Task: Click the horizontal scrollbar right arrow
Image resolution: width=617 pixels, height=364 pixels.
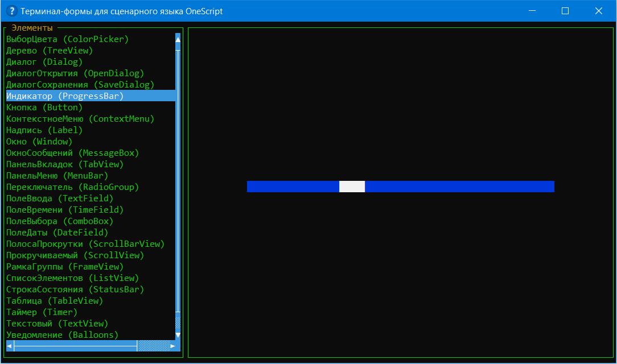Action: tap(172, 346)
